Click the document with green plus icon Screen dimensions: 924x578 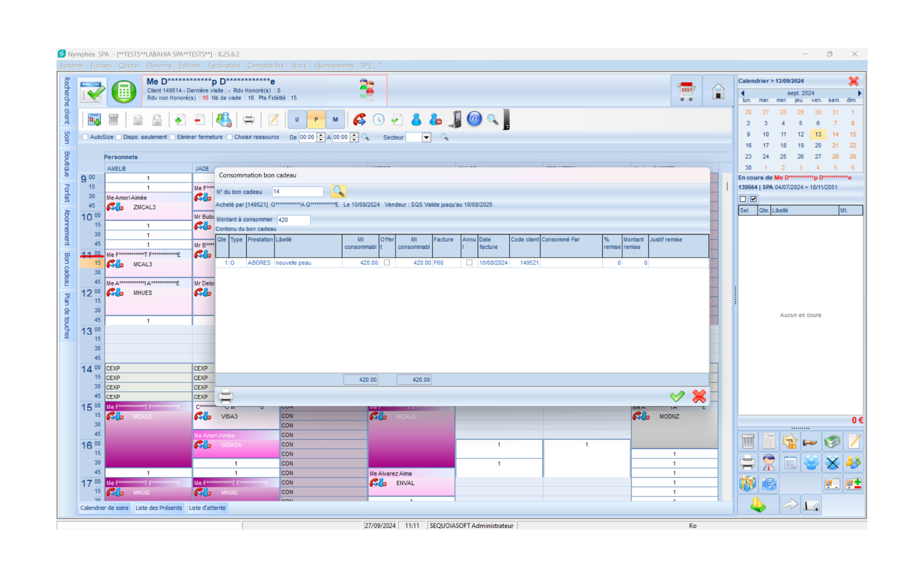(x=180, y=120)
